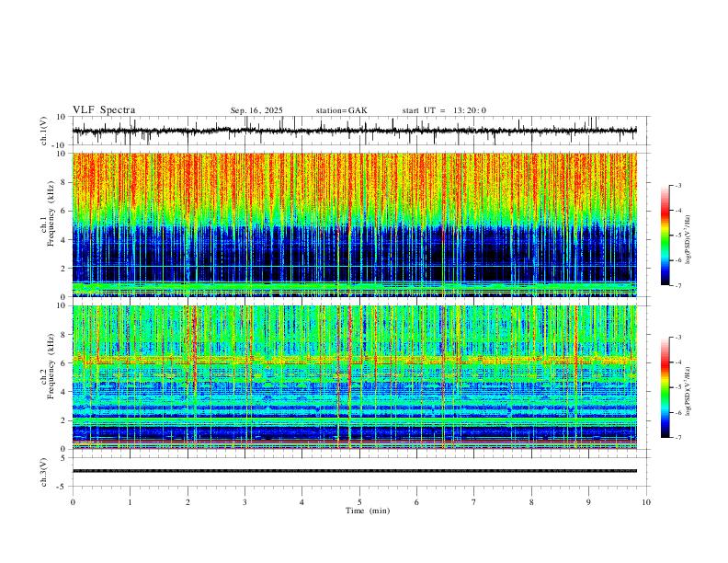Click time axis tick label "0"
Screen dimensions: 728x563
pos(73,502)
